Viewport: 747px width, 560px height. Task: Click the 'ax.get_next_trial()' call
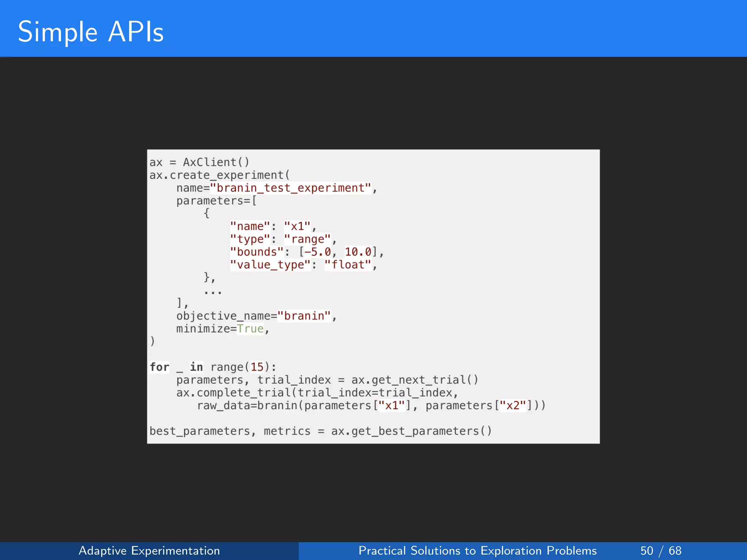coord(415,380)
